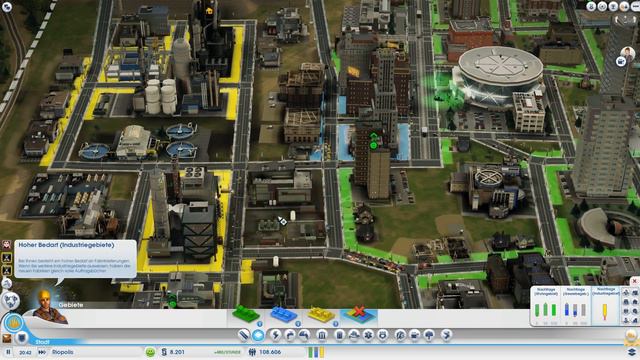Open the highlighted zones menu icon

tap(258, 335)
